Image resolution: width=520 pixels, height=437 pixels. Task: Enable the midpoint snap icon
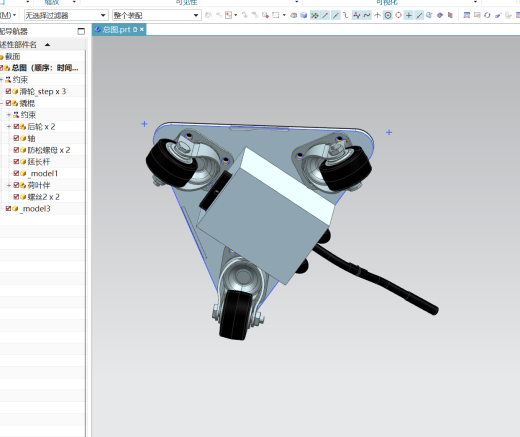pos(336,15)
